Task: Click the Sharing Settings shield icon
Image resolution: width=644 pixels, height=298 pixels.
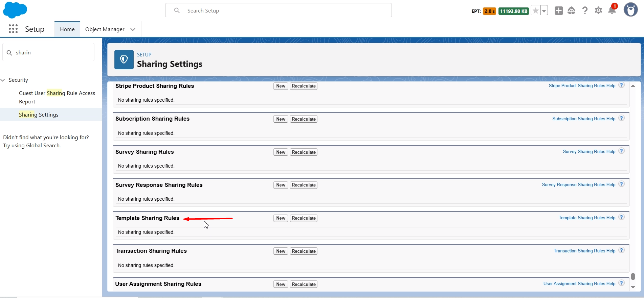Action: click(124, 59)
